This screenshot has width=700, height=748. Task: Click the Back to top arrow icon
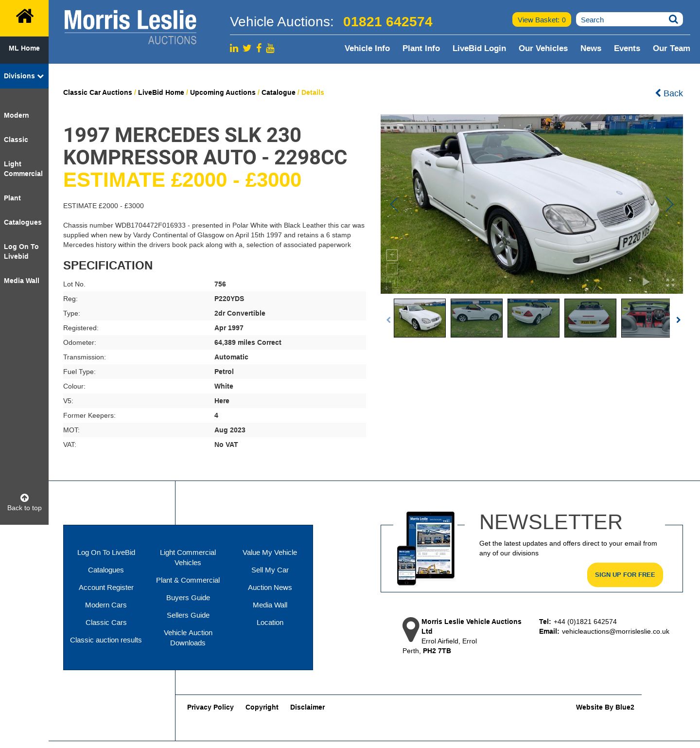click(x=24, y=498)
